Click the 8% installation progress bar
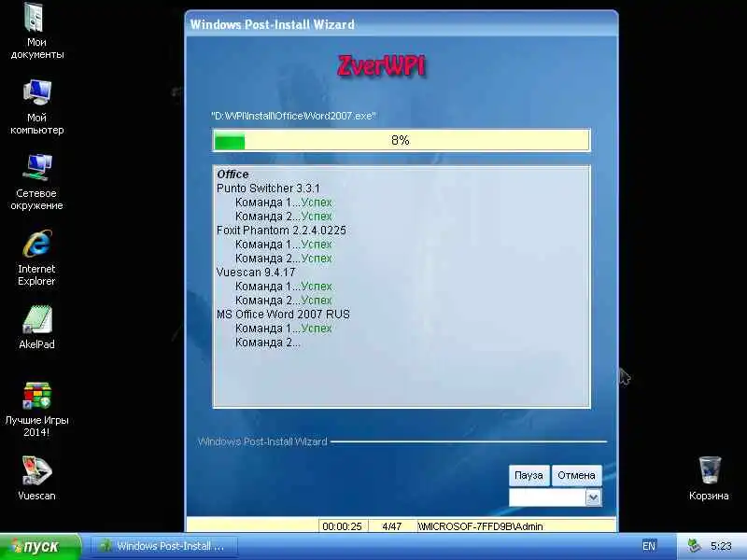Viewport: 747px width, 560px height. click(402, 141)
